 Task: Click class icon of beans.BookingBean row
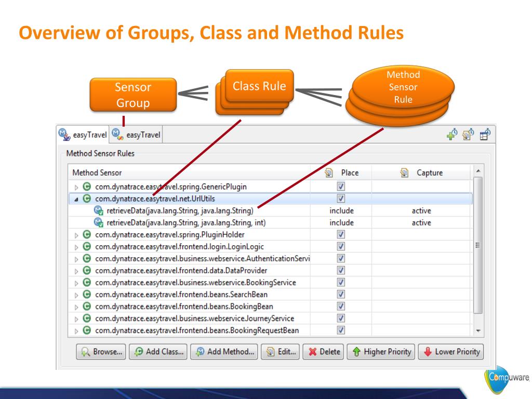tap(87, 307)
